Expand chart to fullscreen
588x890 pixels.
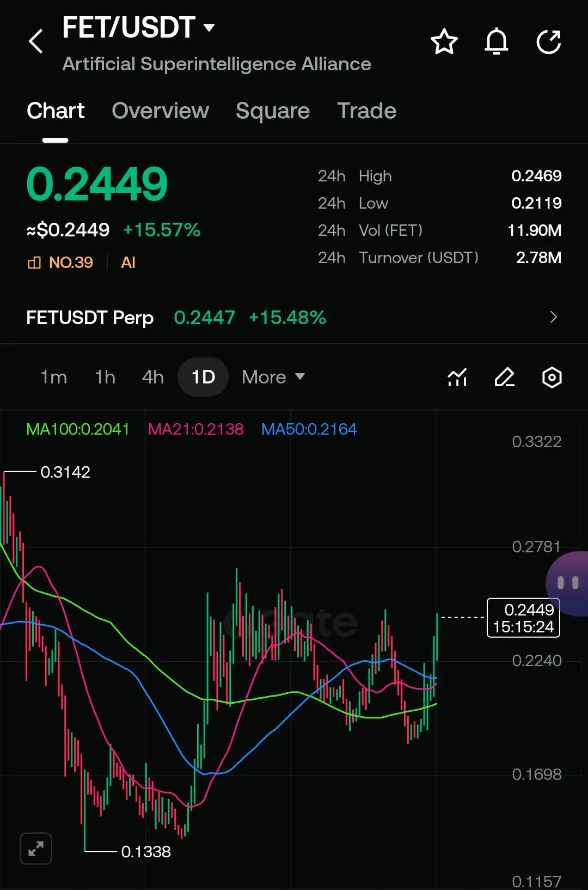click(x=36, y=848)
